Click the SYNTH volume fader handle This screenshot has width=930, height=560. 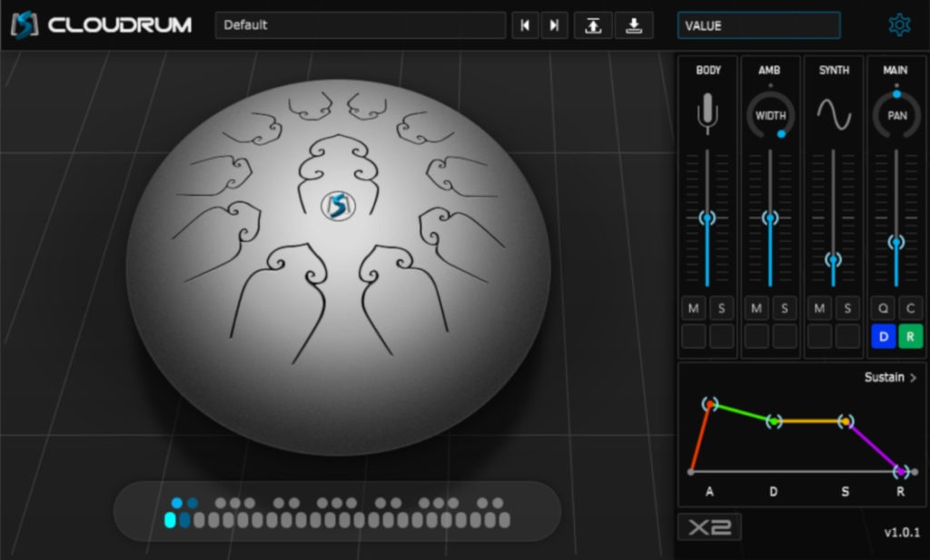(x=834, y=260)
